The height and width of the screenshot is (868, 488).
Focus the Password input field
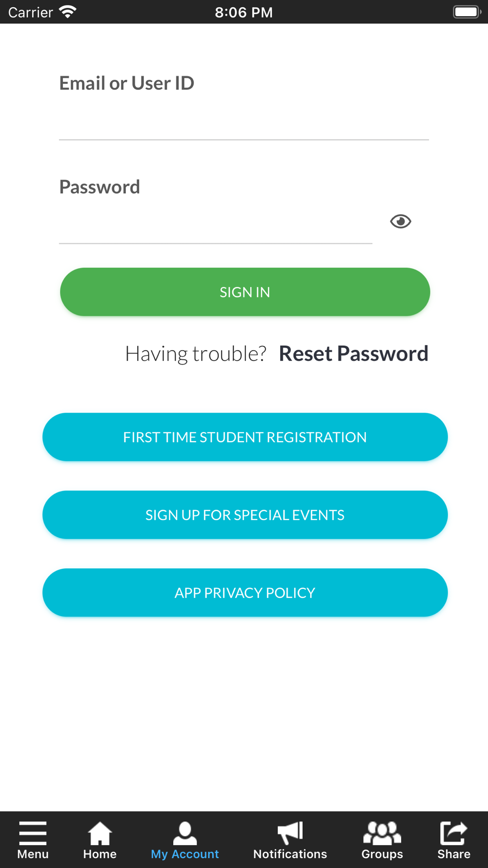216,227
